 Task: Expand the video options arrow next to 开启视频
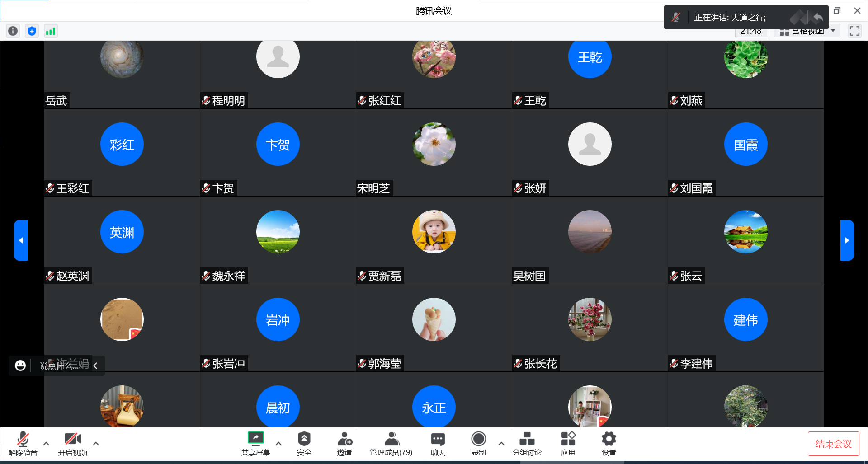click(96, 444)
